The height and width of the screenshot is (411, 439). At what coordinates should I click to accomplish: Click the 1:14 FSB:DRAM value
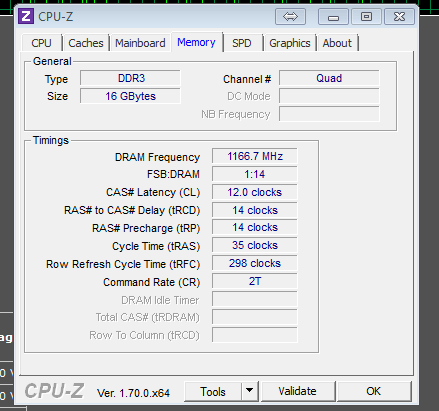click(x=255, y=174)
